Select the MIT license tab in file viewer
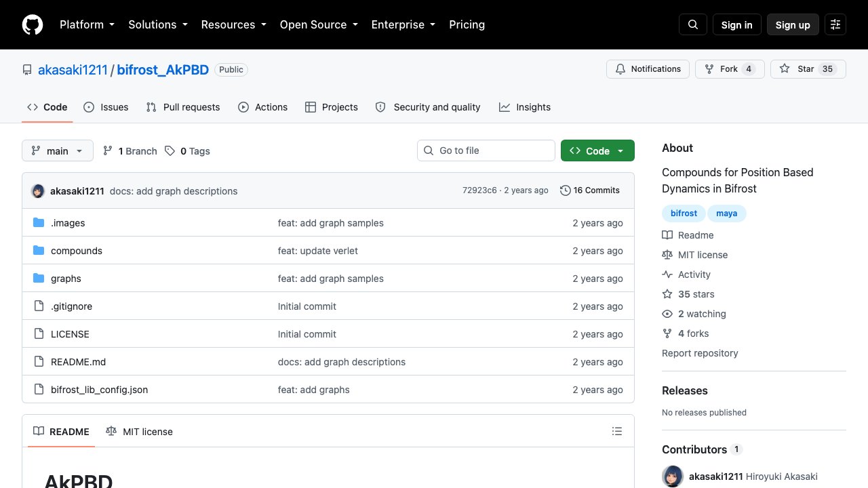The height and width of the screenshot is (488, 868). pos(140,432)
